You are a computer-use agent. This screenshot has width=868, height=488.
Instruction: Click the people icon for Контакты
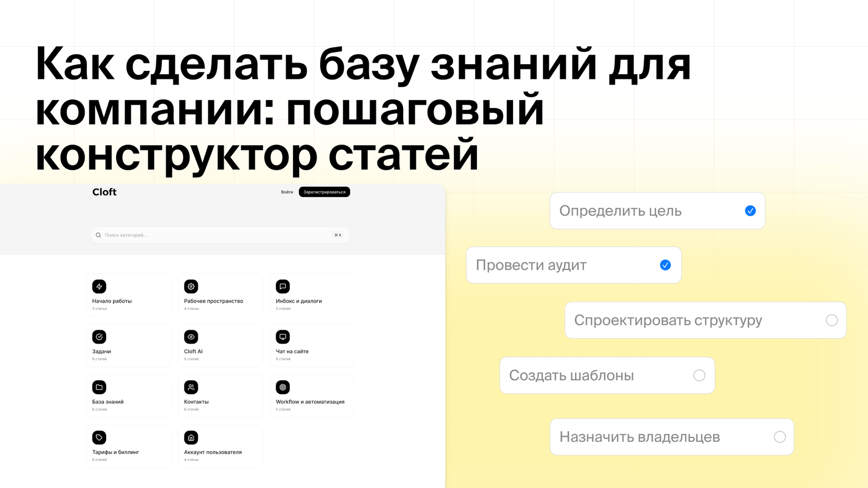coord(191,387)
